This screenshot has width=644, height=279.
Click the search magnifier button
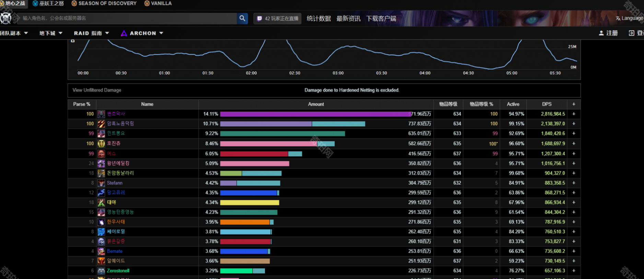coord(242,18)
